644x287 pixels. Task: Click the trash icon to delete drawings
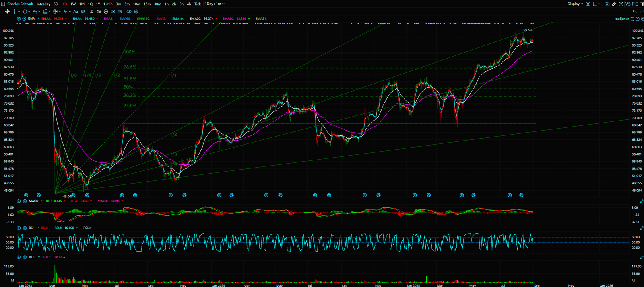tap(120, 12)
